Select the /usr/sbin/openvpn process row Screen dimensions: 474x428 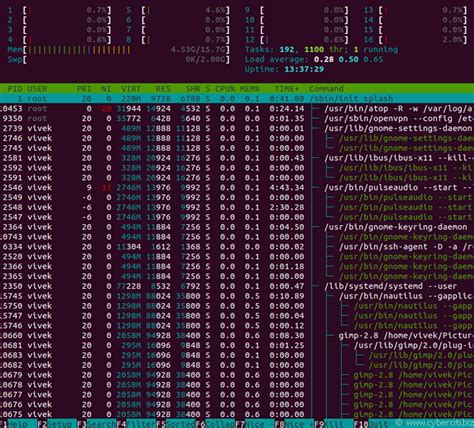(237, 118)
